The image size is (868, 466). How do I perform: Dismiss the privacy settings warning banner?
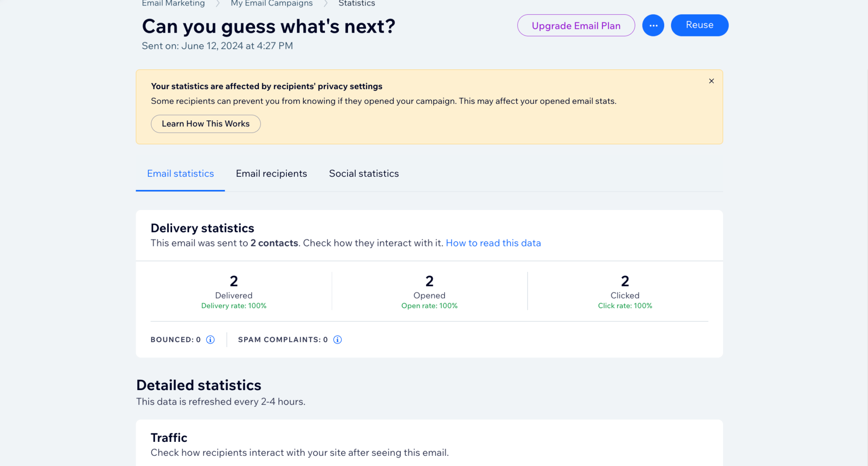click(711, 81)
